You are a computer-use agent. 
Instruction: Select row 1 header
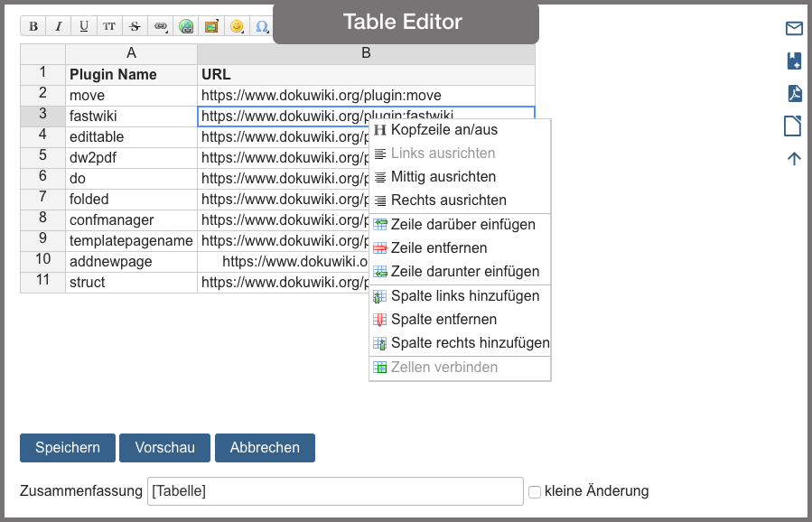coord(43,75)
